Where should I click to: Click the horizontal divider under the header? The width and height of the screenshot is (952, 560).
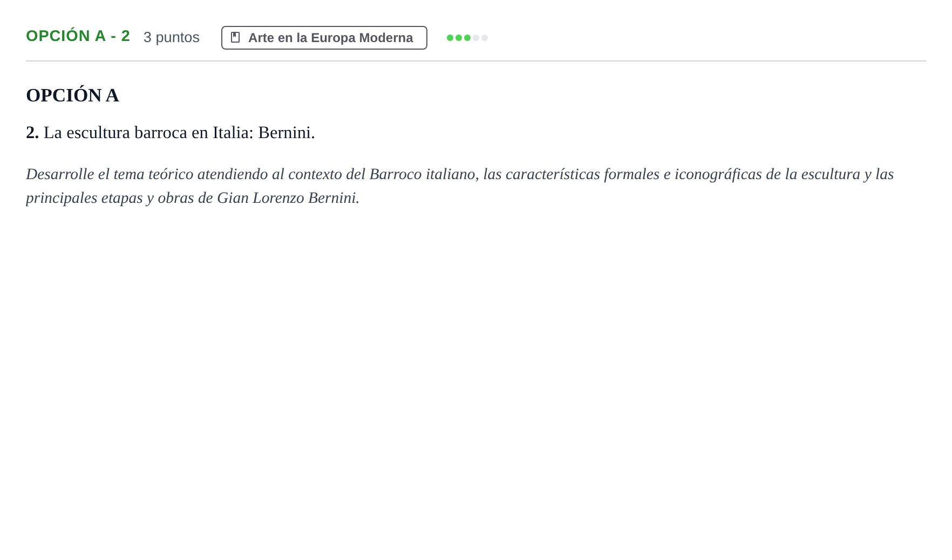pyautogui.click(x=476, y=61)
